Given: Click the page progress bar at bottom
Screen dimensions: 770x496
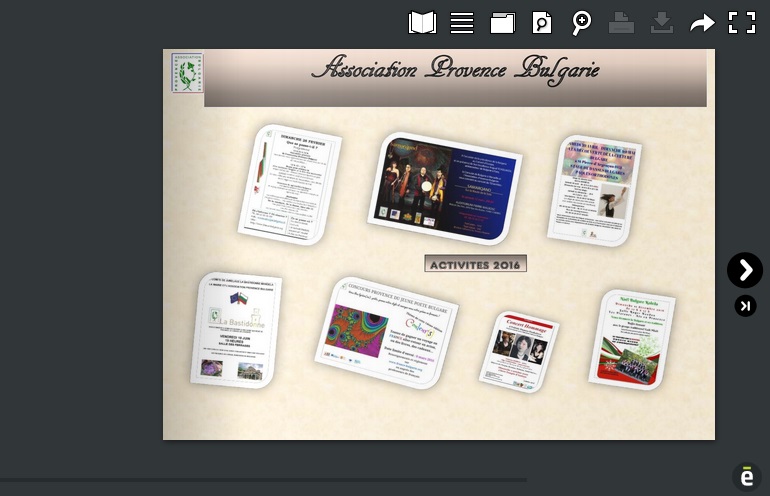Looking at the screenshot, I should coord(263,479).
